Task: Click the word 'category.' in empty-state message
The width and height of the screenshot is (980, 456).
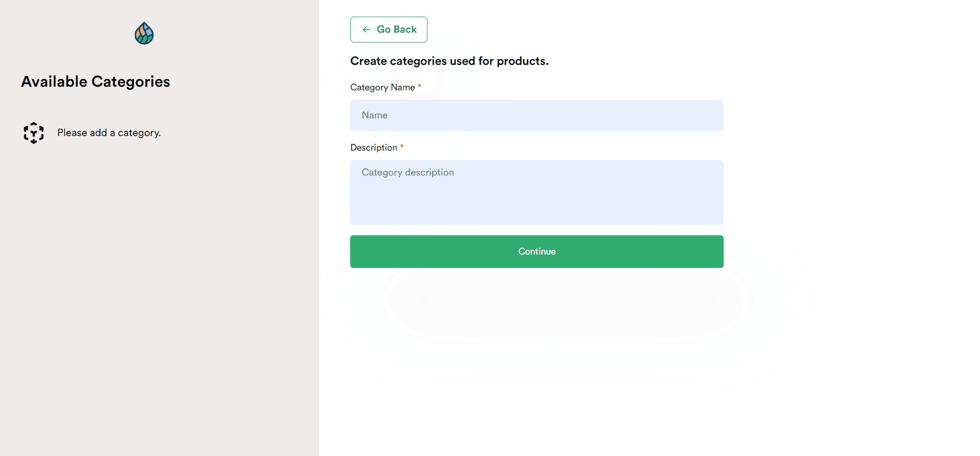Action: click(x=139, y=133)
